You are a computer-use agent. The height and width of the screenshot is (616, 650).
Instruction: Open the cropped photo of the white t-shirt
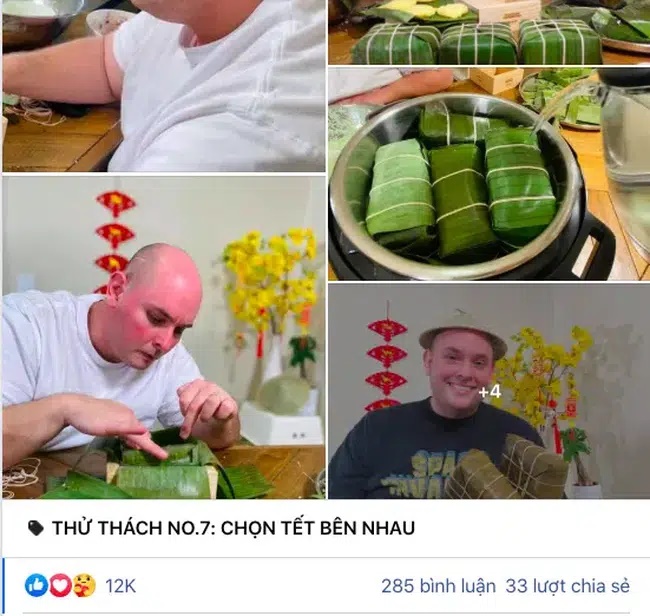coord(164,86)
